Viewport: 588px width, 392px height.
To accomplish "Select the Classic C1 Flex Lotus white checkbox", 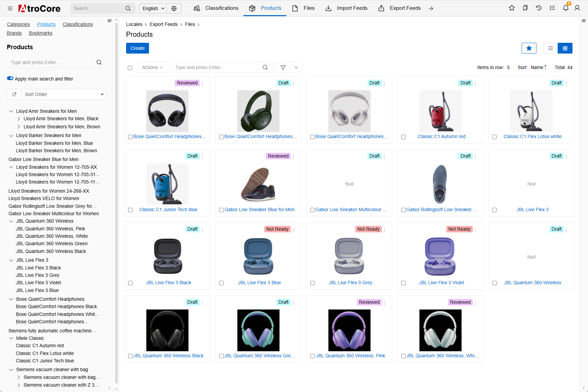I will click(494, 137).
